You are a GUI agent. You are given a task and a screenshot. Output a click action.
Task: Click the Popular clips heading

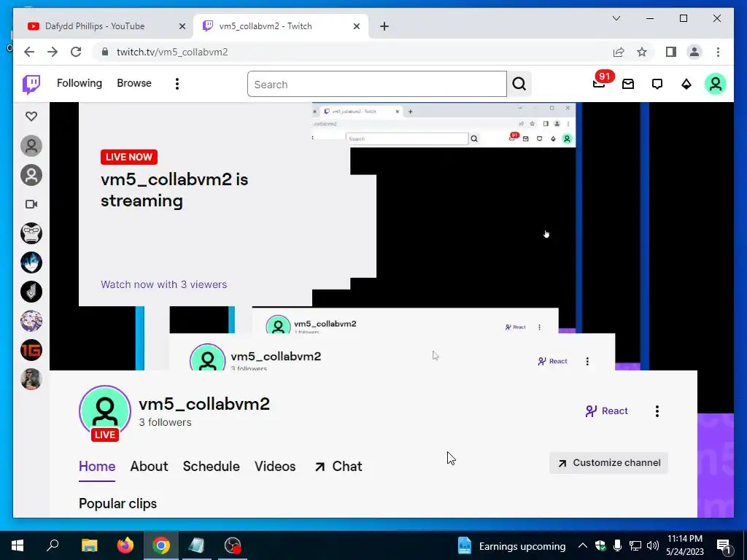(x=117, y=503)
